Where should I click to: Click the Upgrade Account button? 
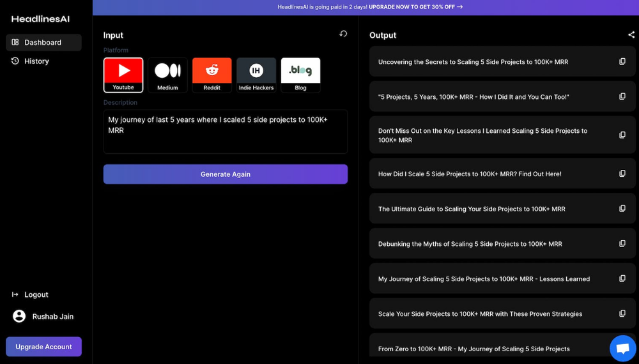click(43, 347)
